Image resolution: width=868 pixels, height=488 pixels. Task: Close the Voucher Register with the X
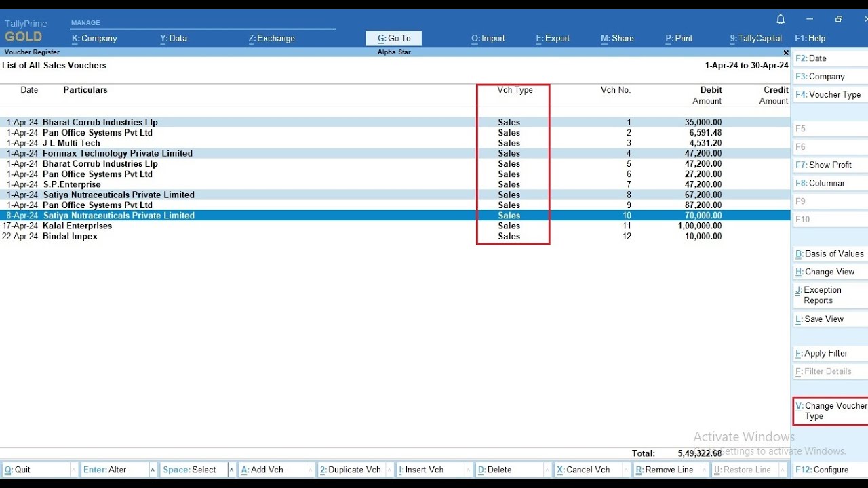tap(786, 52)
